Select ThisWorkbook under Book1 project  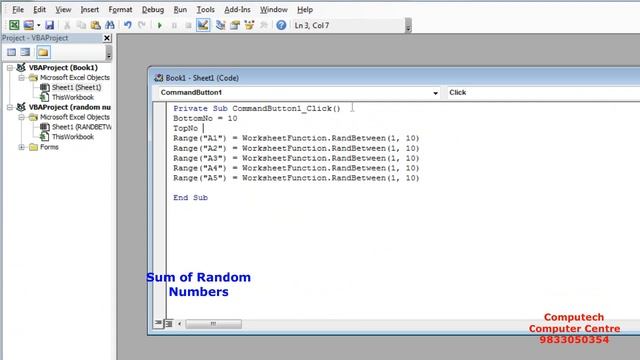73,97
